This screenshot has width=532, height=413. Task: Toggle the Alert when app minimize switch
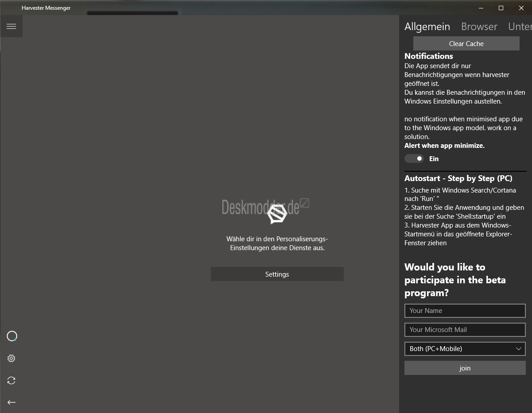pos(414,158)
